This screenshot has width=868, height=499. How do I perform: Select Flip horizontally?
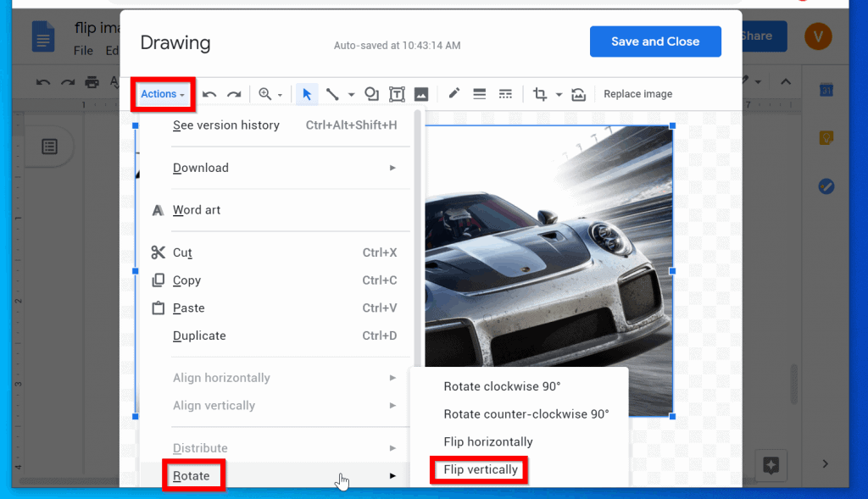520,441
